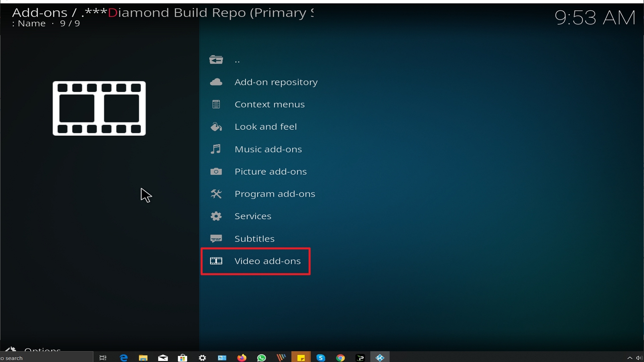Open Look and feel category
Image resolution: width=644 pixels, height=362 pixels.
[266, 127]
